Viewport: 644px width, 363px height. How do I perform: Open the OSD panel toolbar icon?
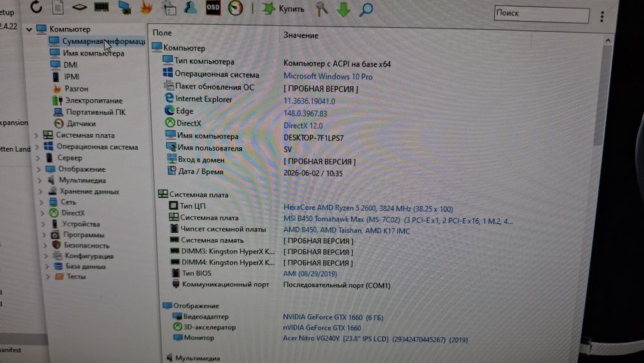(213, 7)
